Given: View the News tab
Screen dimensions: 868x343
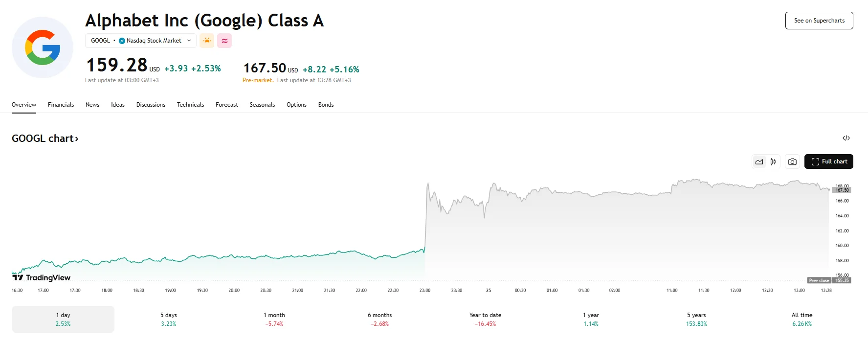Looking at the screenshot, I should [92, 104].
